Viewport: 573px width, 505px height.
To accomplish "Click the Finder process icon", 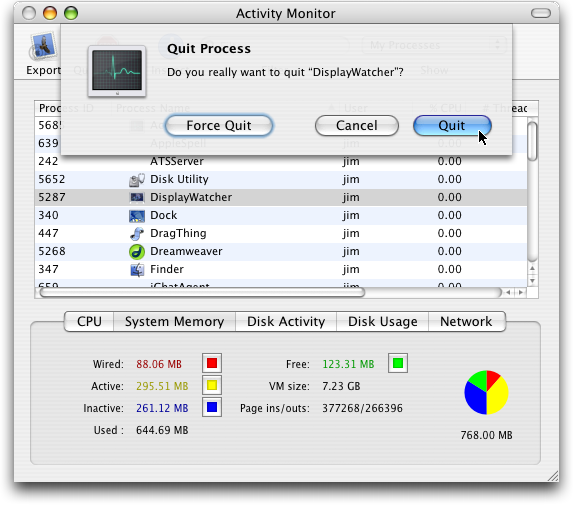I will [137, 270].
